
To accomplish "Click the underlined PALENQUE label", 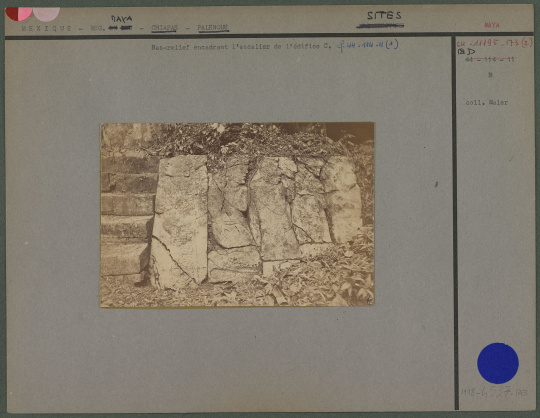I will tap(213, 28).
